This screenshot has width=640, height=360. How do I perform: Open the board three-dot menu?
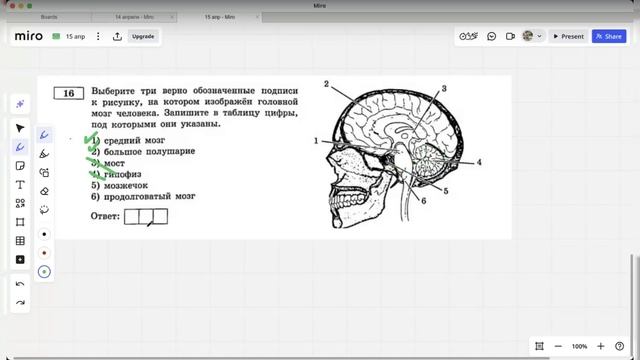(x=98, y=36)
